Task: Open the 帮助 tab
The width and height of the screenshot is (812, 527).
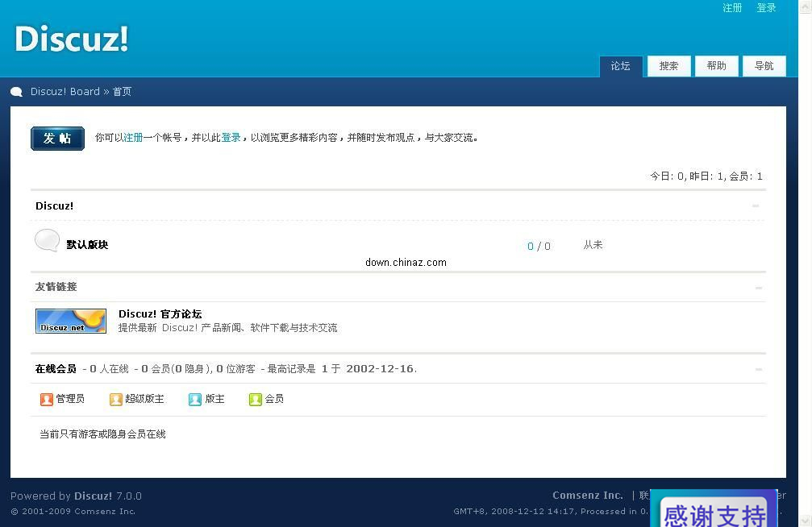Action: pos(717,66)
